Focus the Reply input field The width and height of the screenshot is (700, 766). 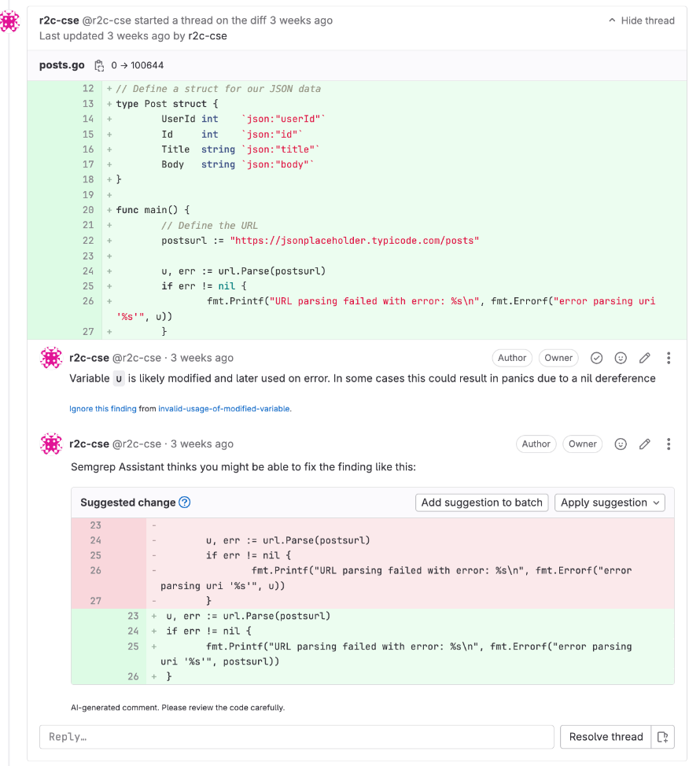[297, 737]
